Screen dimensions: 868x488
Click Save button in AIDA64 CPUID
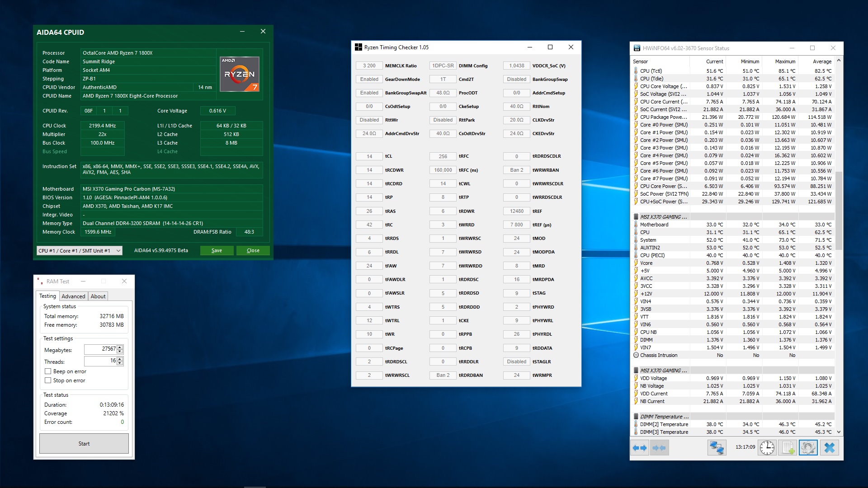(217, 251)
